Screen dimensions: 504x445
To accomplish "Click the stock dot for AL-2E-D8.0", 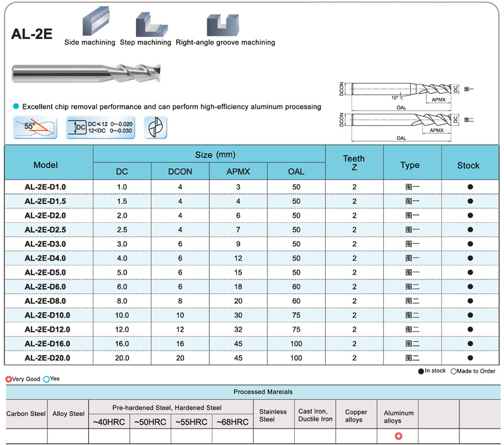I will coord(470,301).
